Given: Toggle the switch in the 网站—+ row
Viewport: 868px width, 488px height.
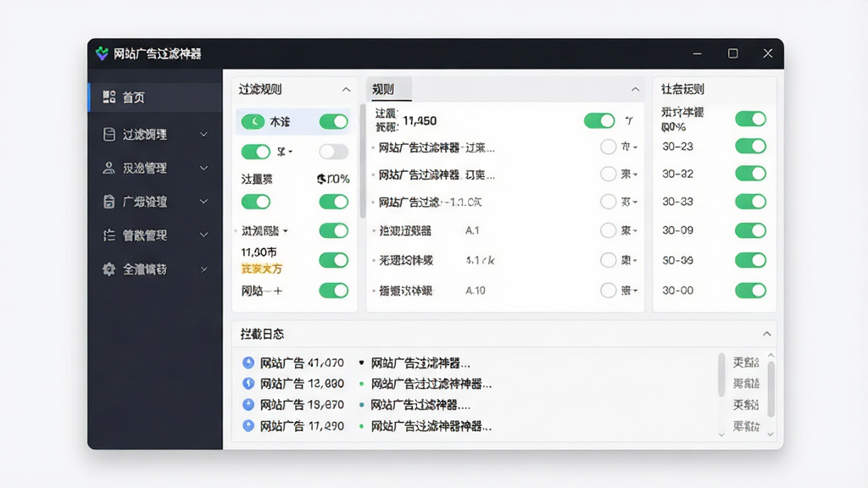Looking at the screenshot, I should click(334, 291).
